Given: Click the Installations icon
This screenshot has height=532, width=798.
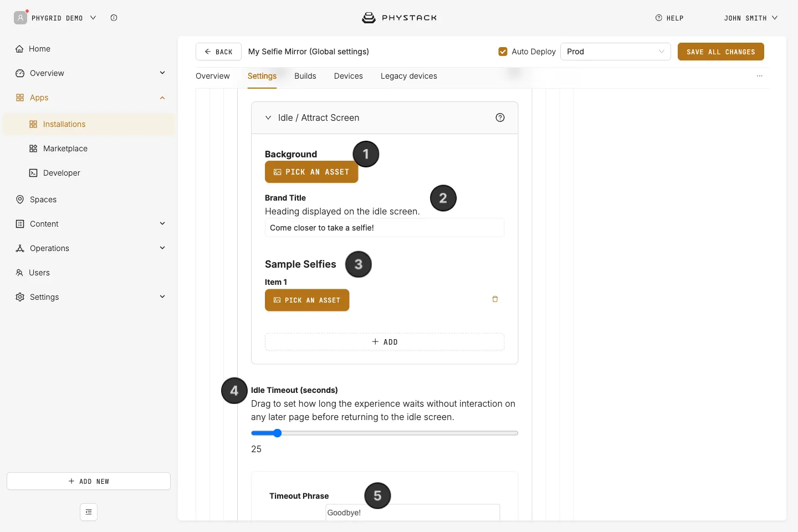Looking at the screenshot, I should [x=33, y=124].
